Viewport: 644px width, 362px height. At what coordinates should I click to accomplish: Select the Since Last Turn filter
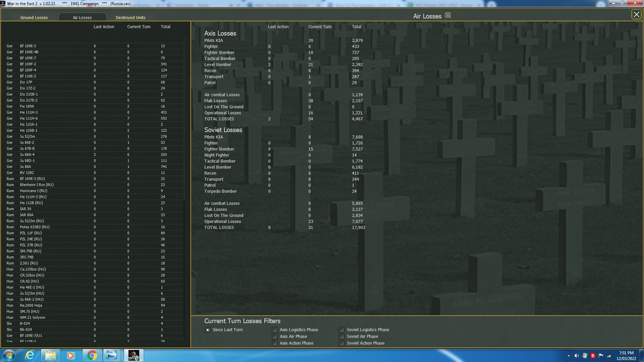(208, 330)
